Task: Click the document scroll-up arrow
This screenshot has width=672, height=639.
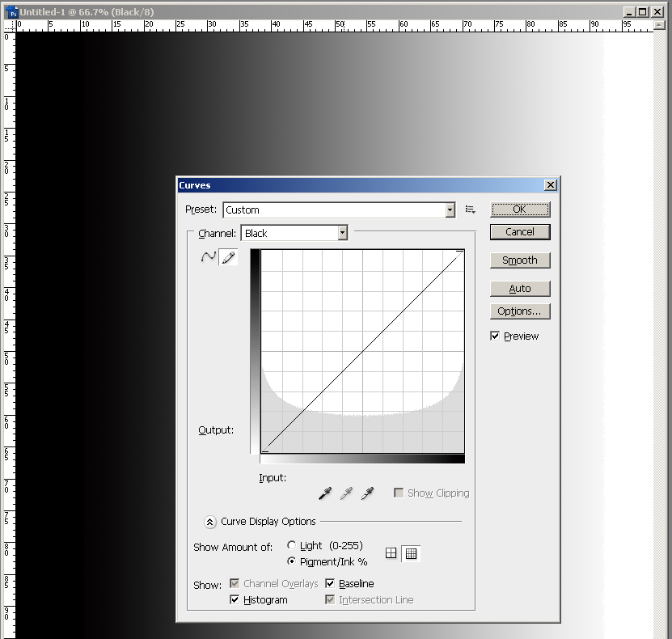Action: [x=659, y=25]
